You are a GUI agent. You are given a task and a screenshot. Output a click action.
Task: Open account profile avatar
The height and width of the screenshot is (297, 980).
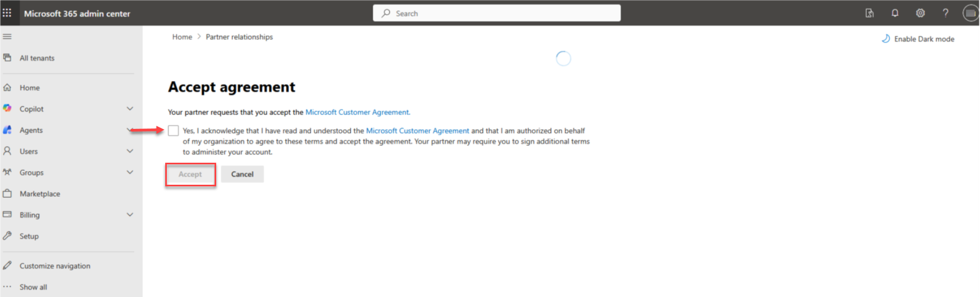coord(970,13)
